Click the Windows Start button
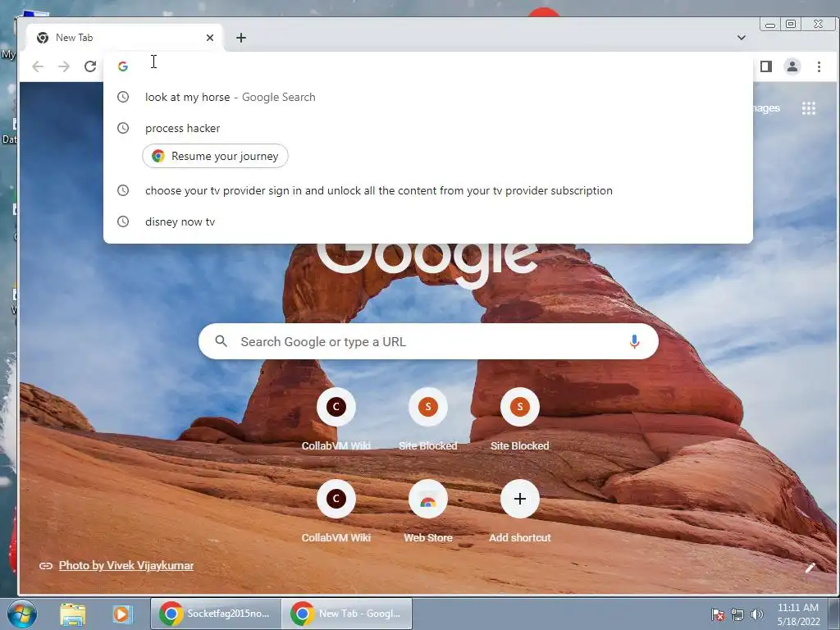Screen dimensions: 840x630 pos(22,614)
